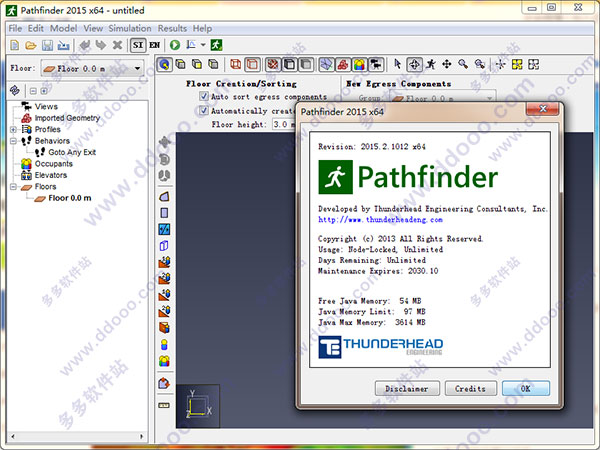This screenshot has width=600, height=450.
Task: Switch units to SI
Action: (138, 45)
